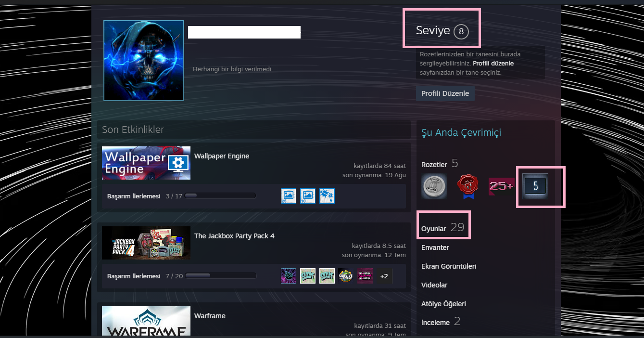This screenshot has width=644, height=338.
Task: Open the purple starburst Jackbox achievement
Action: pos(289,276)
